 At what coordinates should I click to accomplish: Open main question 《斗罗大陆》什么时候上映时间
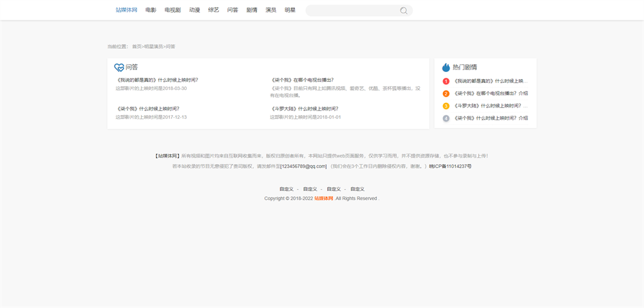click(305, 109)
